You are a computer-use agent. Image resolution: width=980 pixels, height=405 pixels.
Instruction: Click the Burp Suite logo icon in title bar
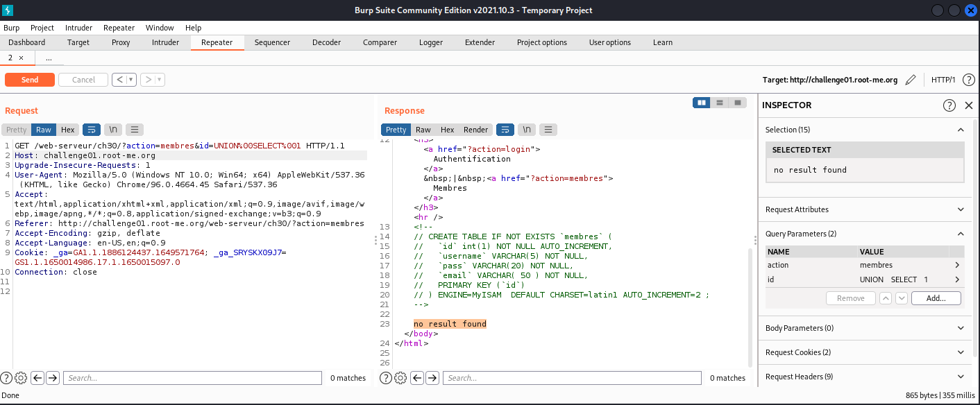coord(9,10)
